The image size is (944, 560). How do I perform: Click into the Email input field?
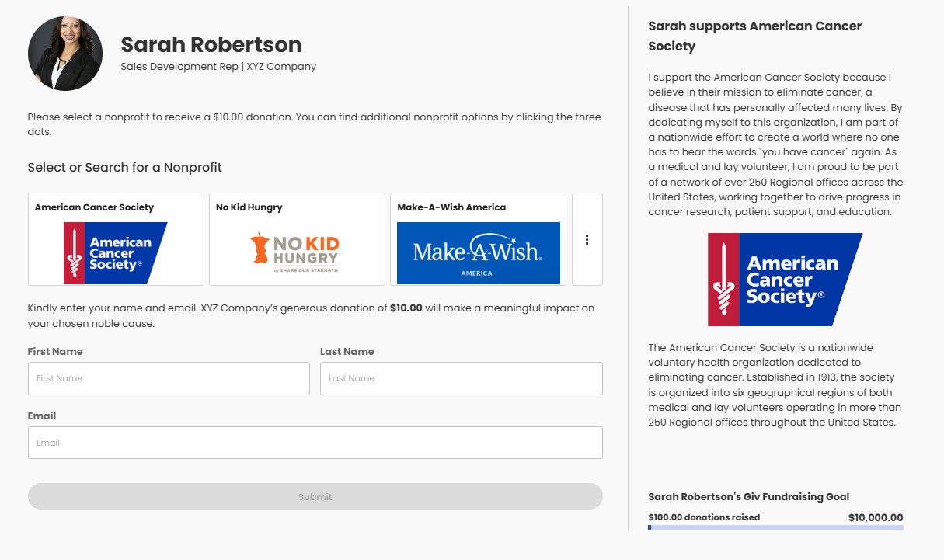pyautogui.click(x=315, y=443)
